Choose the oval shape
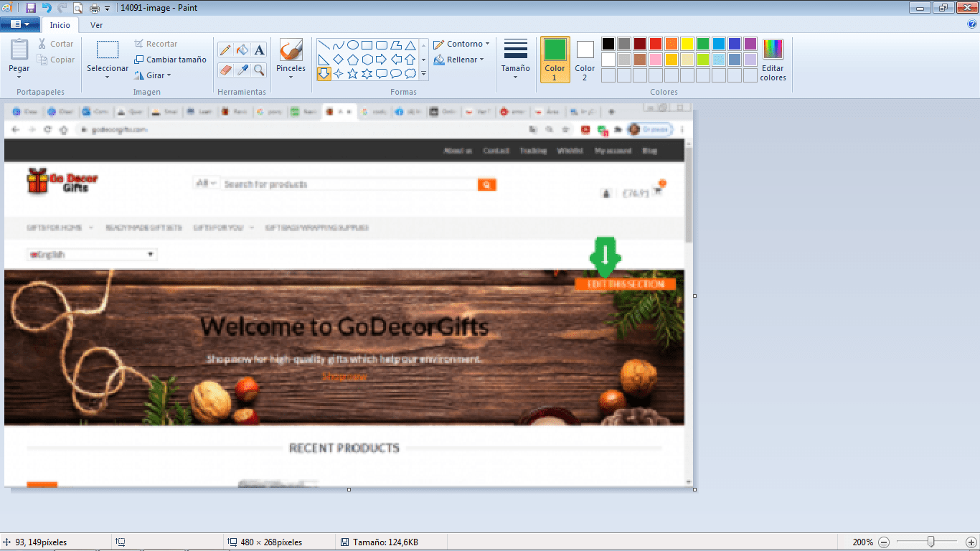This screenshot has width=980, height=551. coord(353,44)
